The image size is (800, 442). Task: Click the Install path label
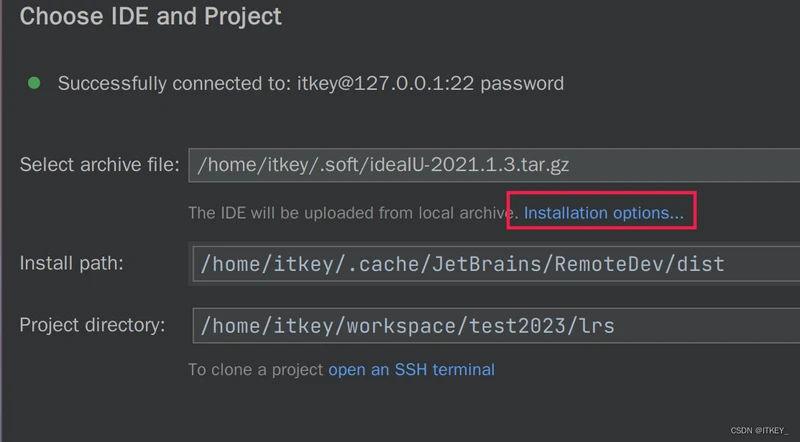[71, 263]
